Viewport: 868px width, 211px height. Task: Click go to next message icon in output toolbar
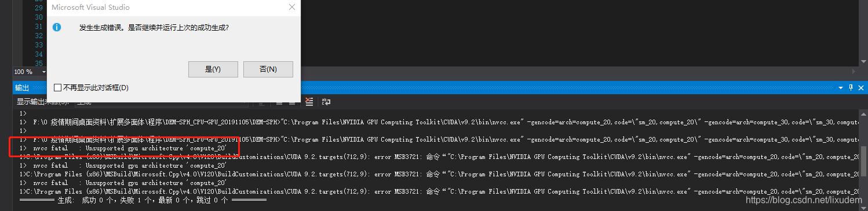coord(292,102)
